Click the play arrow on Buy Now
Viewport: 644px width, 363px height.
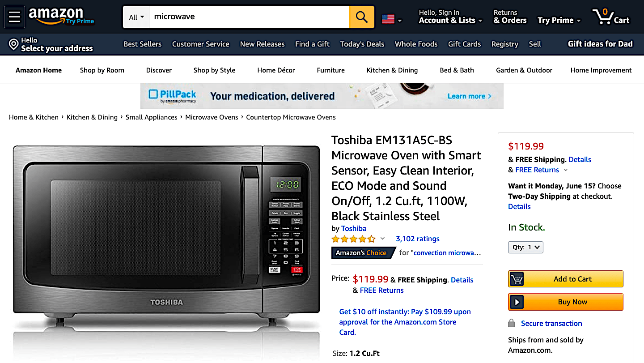tap(517, 302)
